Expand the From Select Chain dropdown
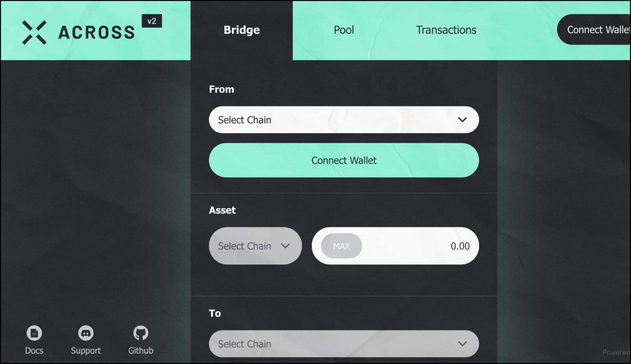 coord(343,119)
